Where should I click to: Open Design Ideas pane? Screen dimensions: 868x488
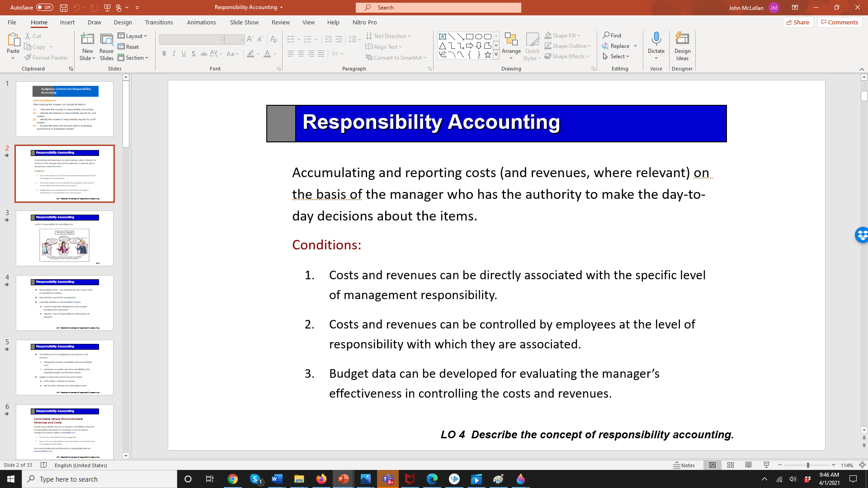[x=682, y=46]
